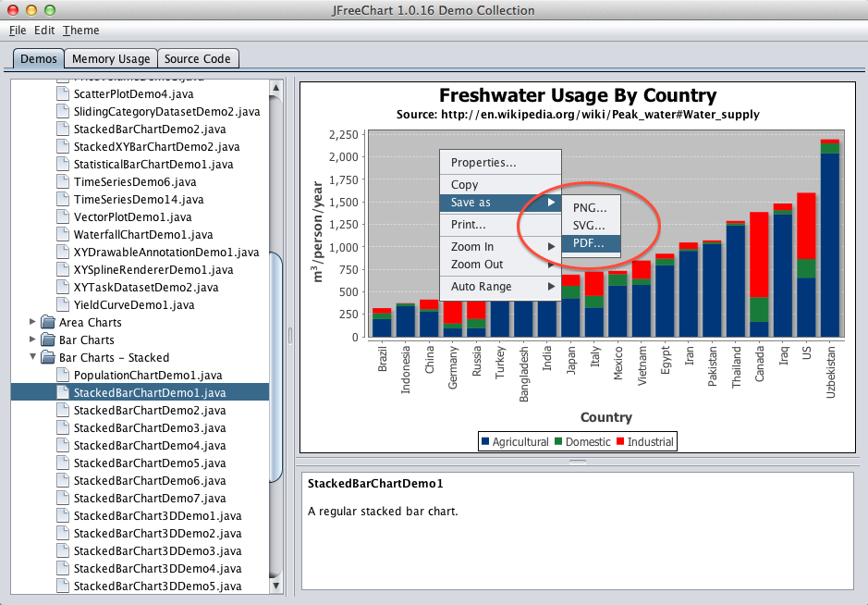
Task: Switch to the Source Code tab
Action: pos(198,58)
